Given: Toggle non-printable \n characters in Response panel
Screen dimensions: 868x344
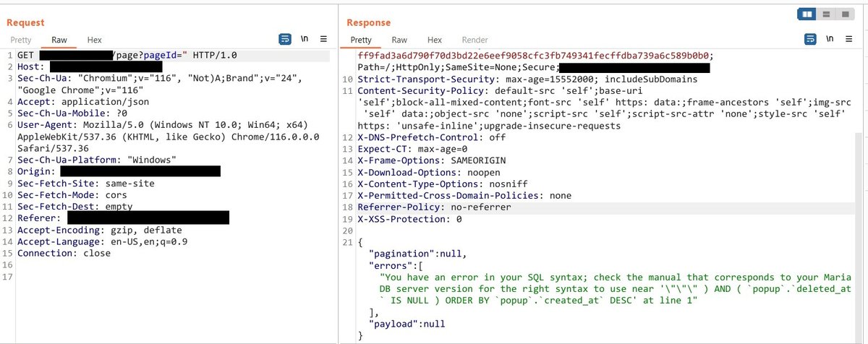Looking at the screenshot, I should point(830,39).
